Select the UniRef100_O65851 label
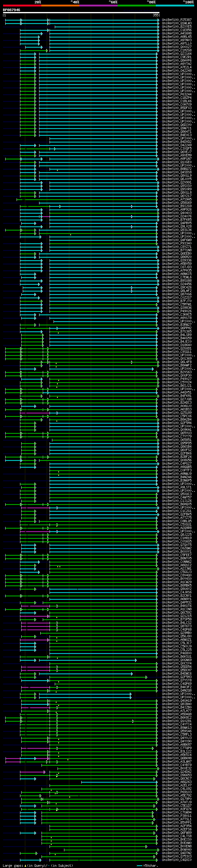The image size is (197, 868). [x=177, y=440]
